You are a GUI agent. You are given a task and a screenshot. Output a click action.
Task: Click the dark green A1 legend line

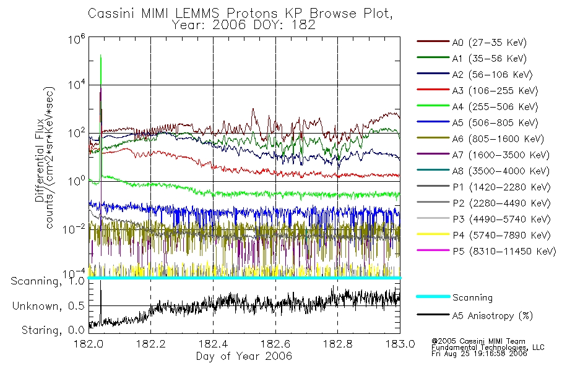pos(433,58)
